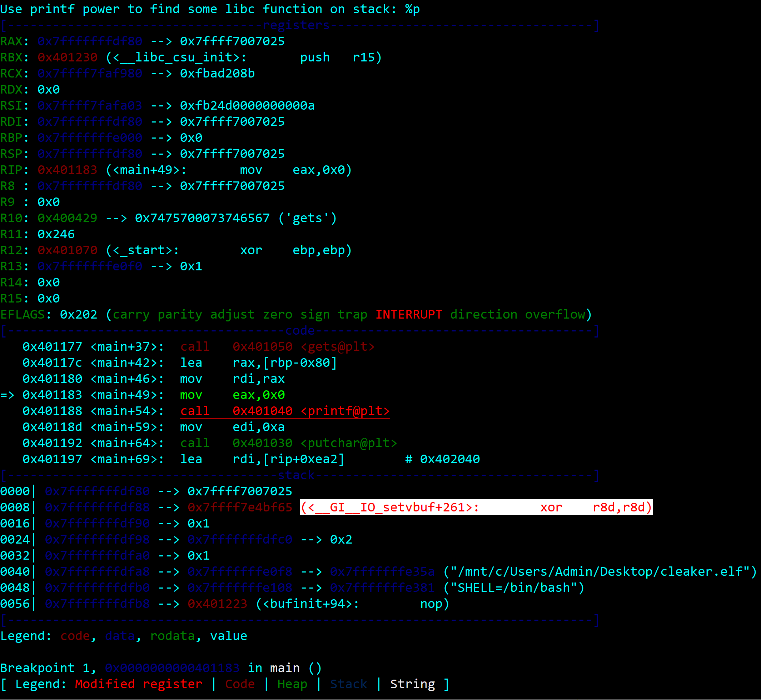The width and height of the screenshot is (761, 700).
Task: Select the Modified register legend entry
Action: [x=138, y=684]
